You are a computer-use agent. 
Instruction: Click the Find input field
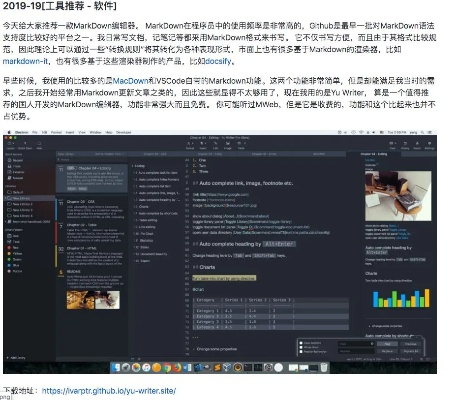356,344
